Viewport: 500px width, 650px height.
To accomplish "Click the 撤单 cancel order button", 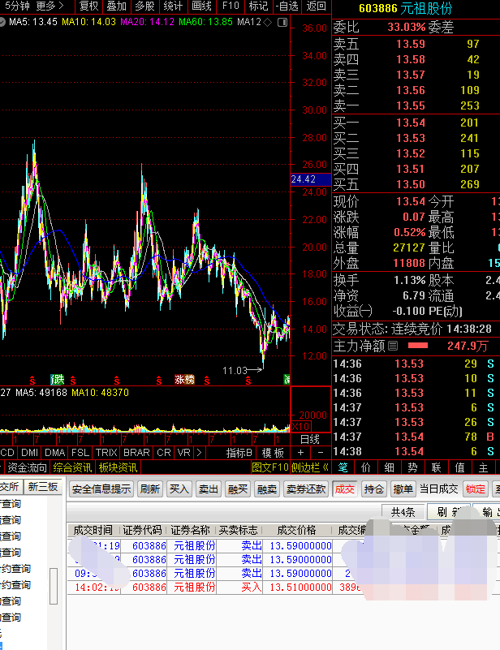I will 403,489.
